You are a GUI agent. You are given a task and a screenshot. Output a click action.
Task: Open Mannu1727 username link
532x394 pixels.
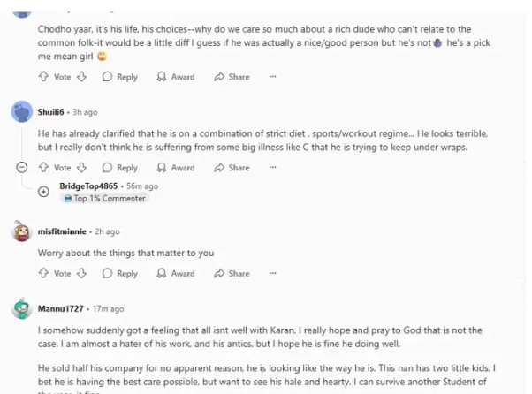(x=61, y=309)
